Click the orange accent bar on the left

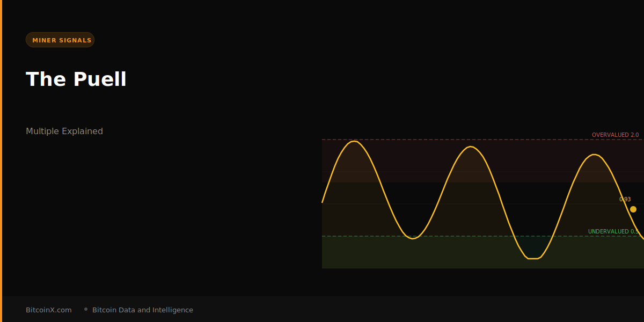(2, 161)
